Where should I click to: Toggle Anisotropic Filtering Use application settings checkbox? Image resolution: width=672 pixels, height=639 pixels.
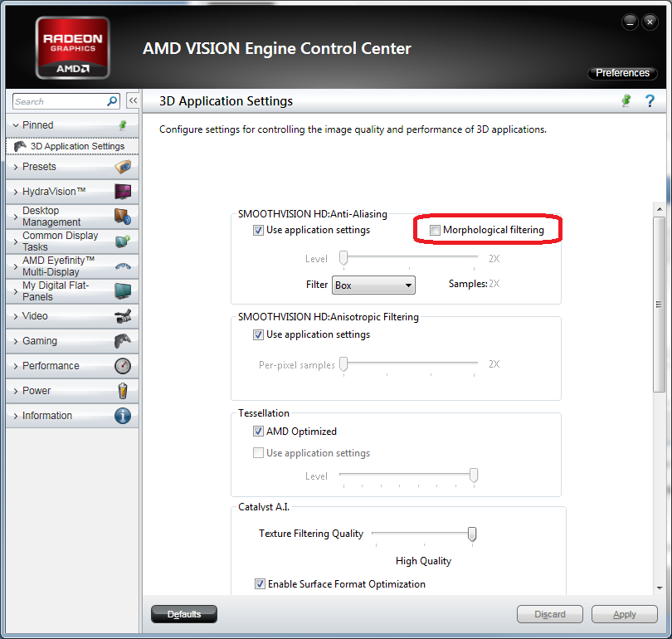click(258, 334)
